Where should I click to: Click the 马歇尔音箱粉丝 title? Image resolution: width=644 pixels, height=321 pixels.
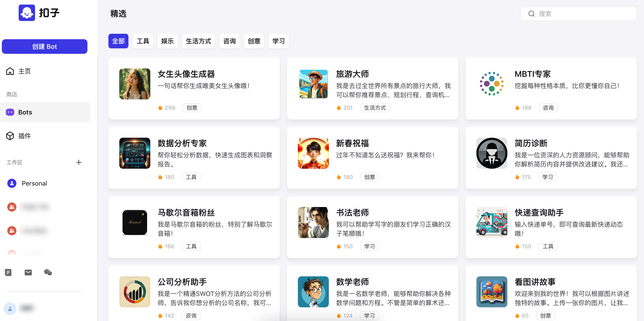(x=186, y=213)
